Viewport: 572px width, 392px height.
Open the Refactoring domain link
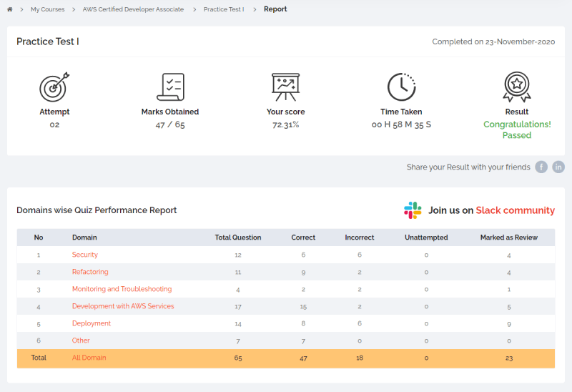click(90, 272)
